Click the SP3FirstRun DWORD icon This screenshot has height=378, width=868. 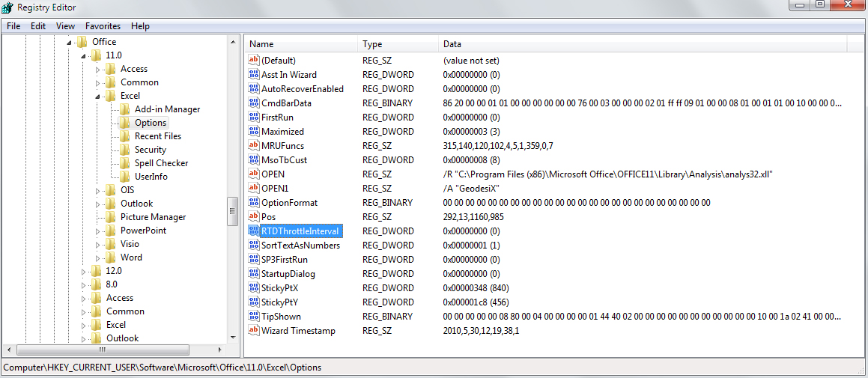(x=254, y=260)
